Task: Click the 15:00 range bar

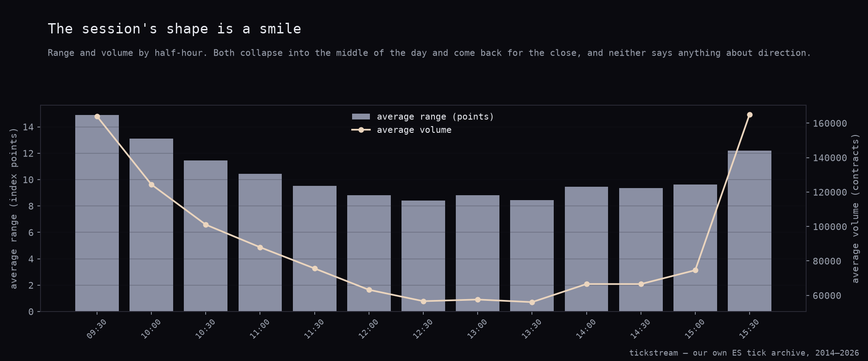Action: click(x=695, y=248)
